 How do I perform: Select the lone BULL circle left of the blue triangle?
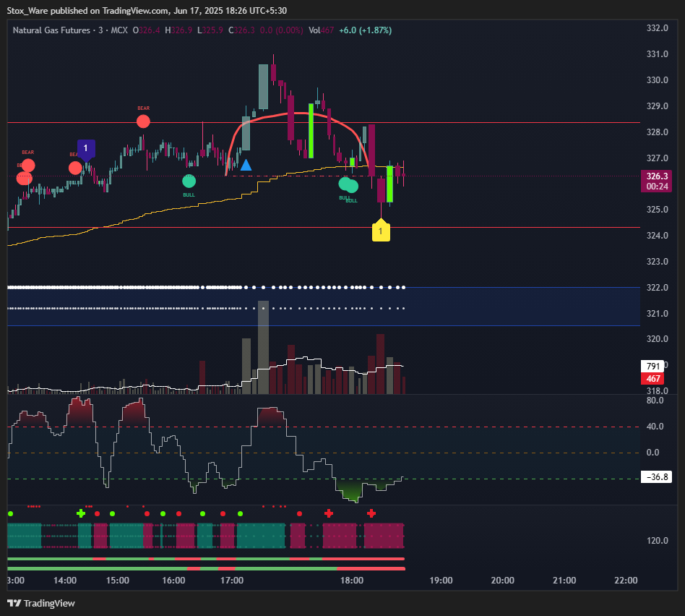[x=189, y=181]
